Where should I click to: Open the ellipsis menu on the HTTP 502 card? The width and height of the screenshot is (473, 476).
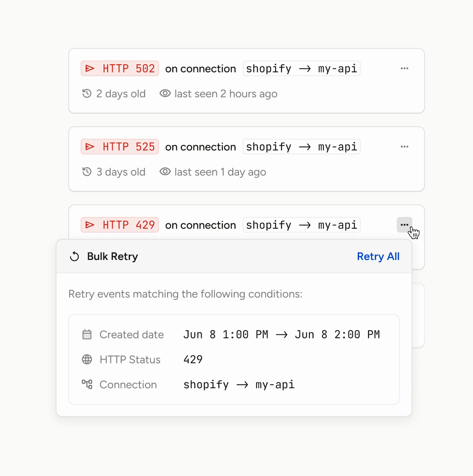(404, 68)
